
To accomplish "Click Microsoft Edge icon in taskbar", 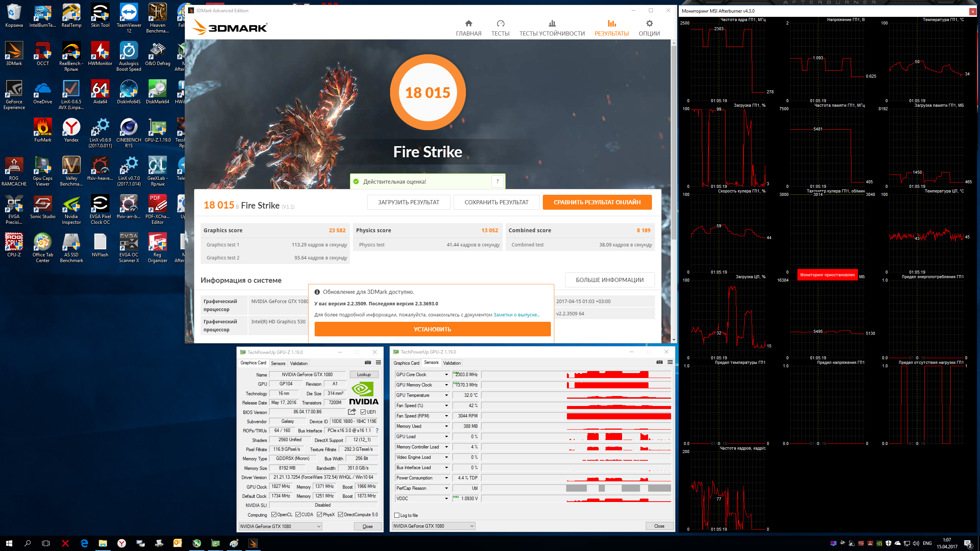I will tap(84, 543).
